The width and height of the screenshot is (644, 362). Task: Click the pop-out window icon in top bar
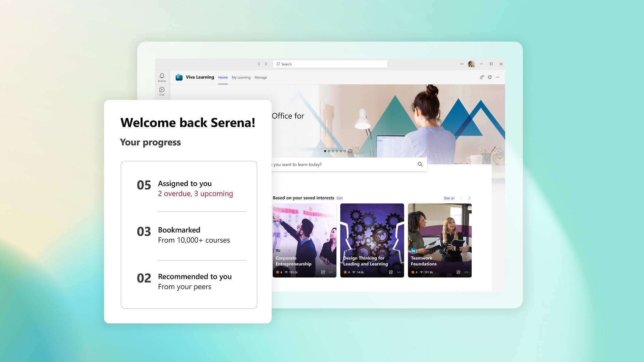tap(490, 77)
